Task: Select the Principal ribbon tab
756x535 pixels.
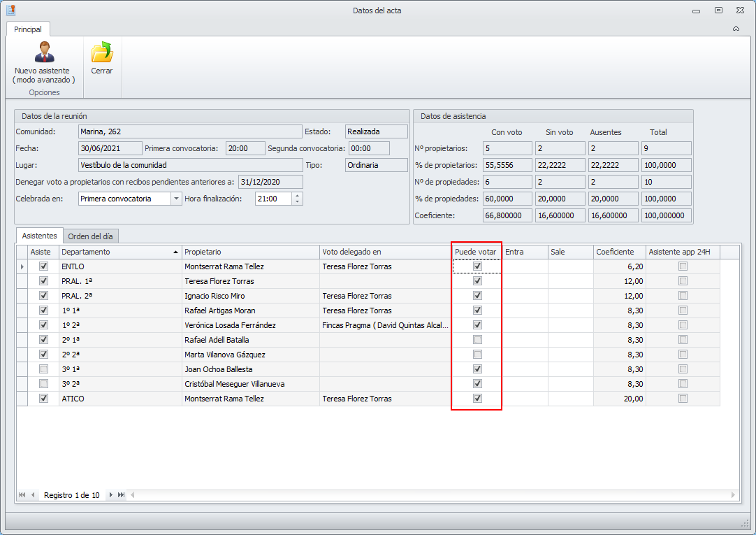Action: pyautogui.click(x=28, y=29)
